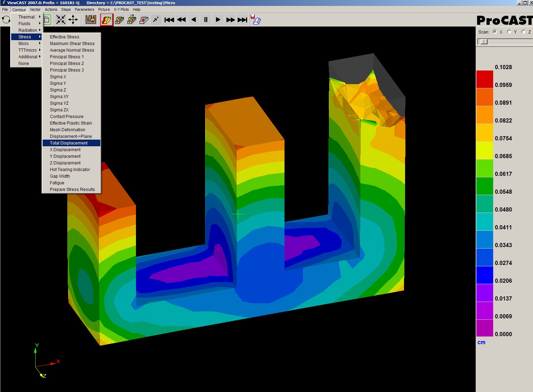Pick Principal Stress 1
This screenshot has height=392, width=533.
coord(71,57)
